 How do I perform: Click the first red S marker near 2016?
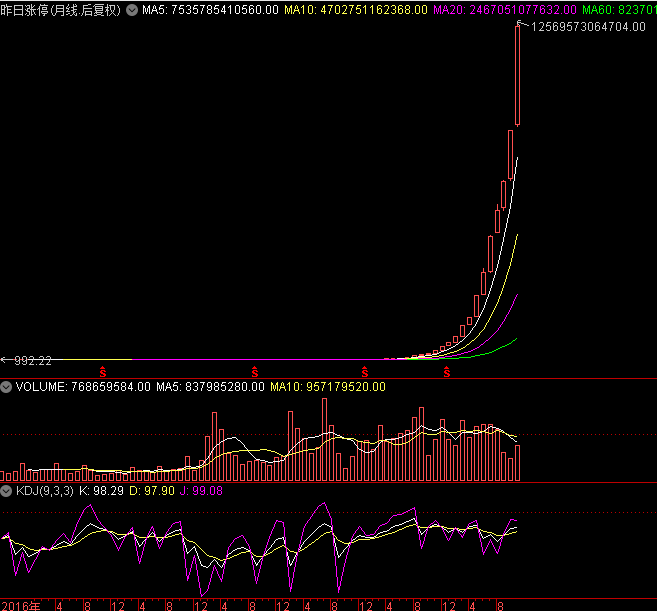pos(103,372)
